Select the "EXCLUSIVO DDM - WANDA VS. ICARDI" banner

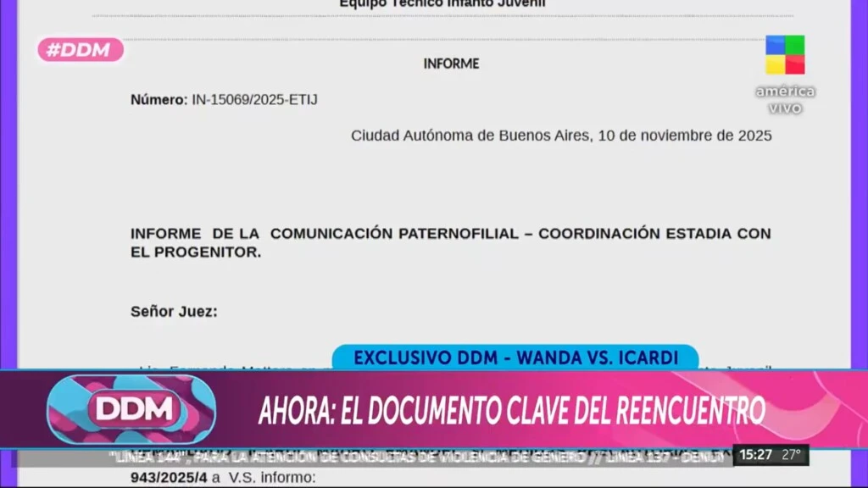[x=515, y=358]
